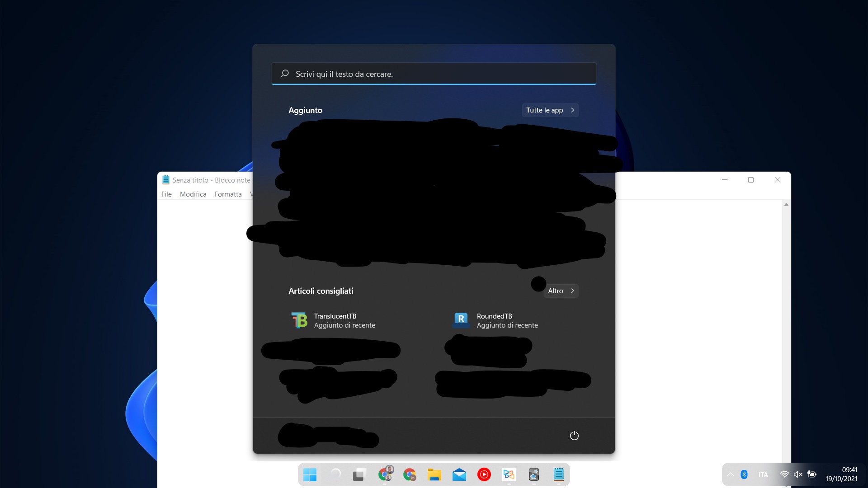Open 'Altro' to see more recommended items

(561, 291)
